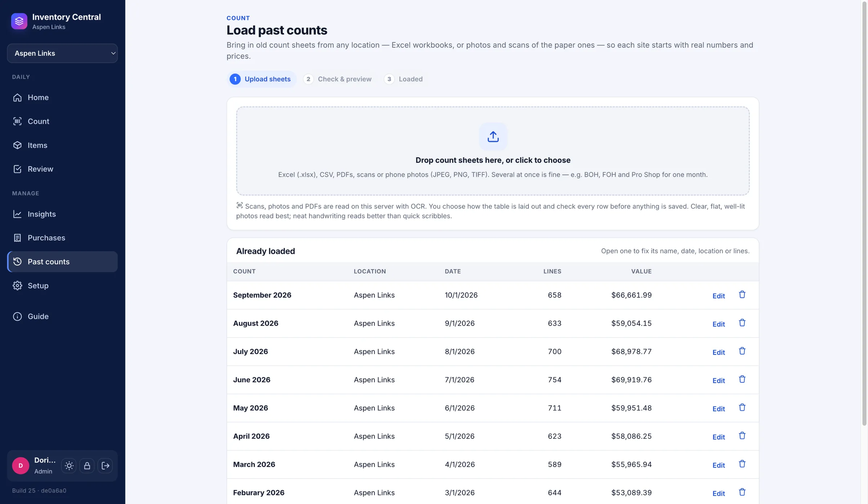Select Past counts in sidebar
Image resolution: width=868 pixels, height=504 pixels.
(x=62, y=262)
